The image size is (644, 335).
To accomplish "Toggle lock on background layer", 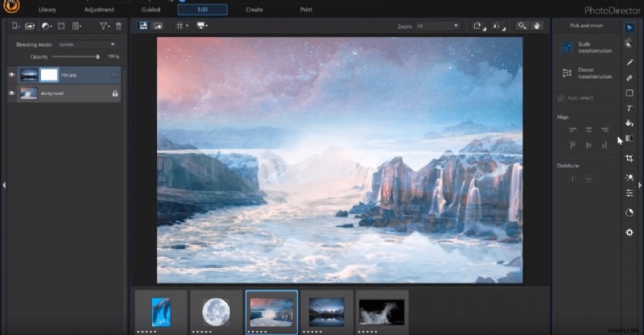I will point(115,93).
